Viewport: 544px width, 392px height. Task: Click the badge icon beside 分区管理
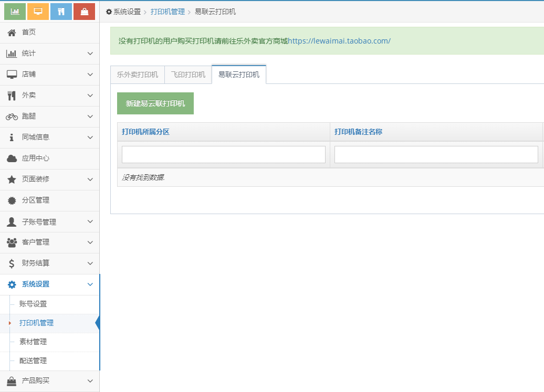pos(12,200)
